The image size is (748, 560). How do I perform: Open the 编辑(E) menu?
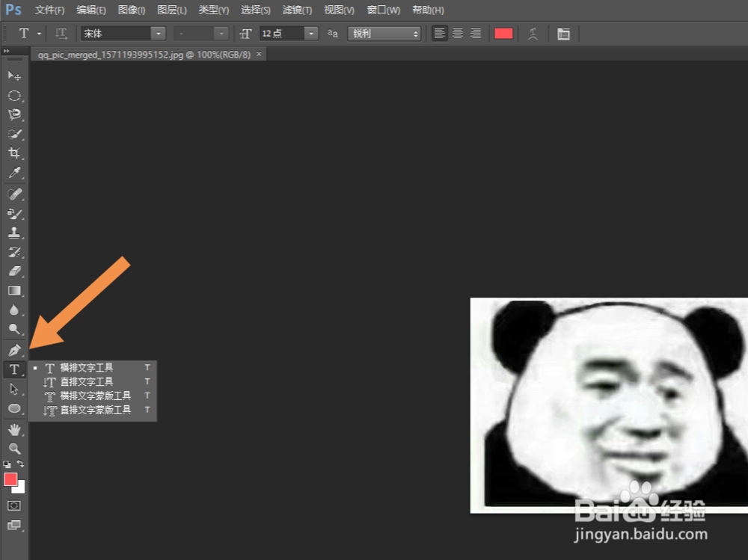(91, 10)
